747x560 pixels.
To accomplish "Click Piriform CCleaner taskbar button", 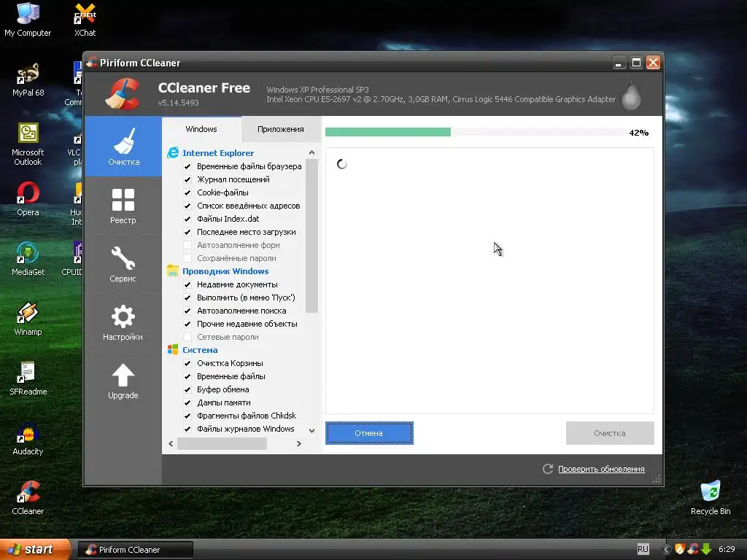I will [136, 550].
